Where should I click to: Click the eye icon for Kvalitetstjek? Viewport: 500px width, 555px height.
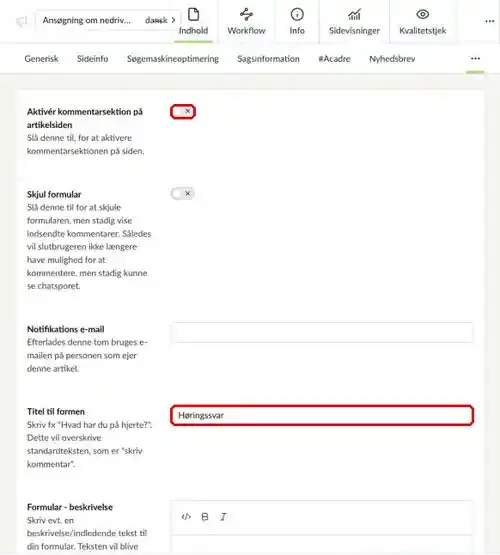(423, 15)
